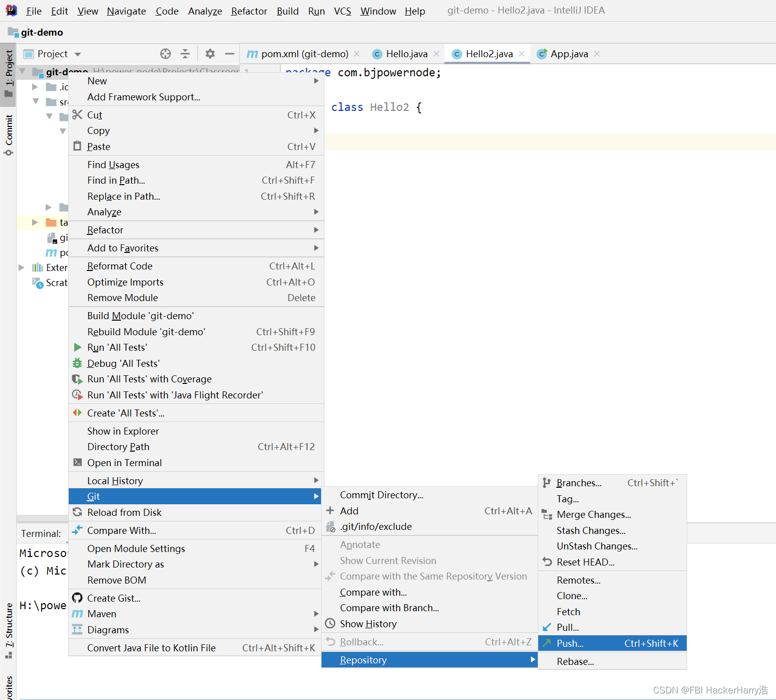The image size is (776, 700).
Task: Click the Terminal panel label
Action: coord(41,533)
